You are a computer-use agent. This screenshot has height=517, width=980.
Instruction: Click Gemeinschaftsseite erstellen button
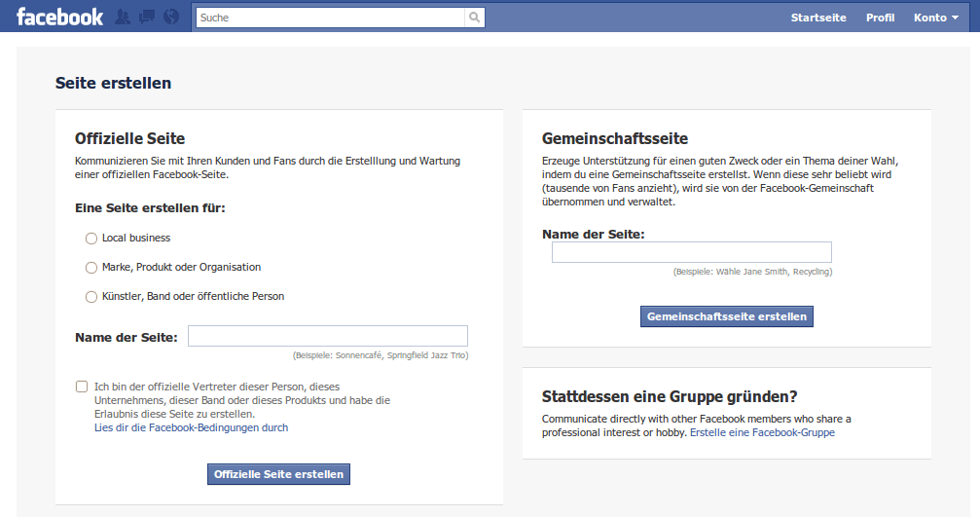(727, 316)
